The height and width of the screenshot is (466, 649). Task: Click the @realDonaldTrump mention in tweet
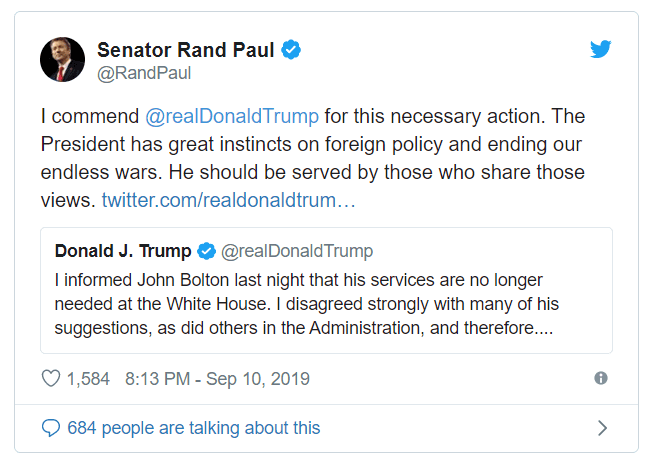pyautogui.click(x=231, y=114)
